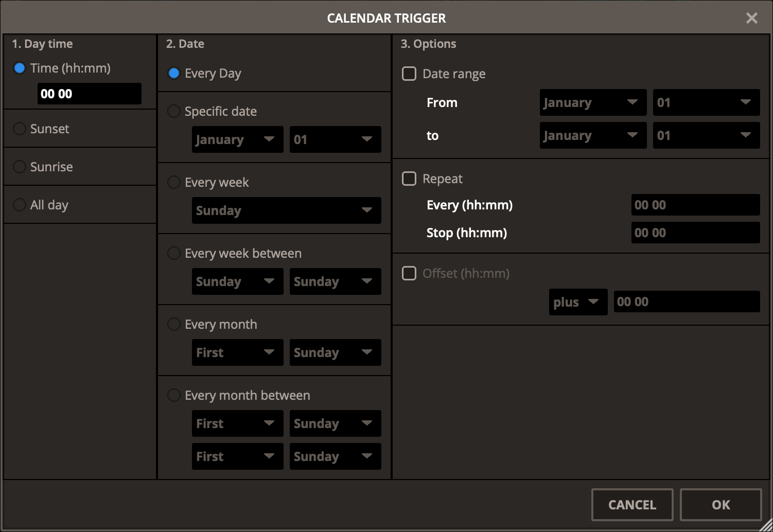Screen dimensions: 773x532
Task: Tick the Offset (hh:mm) checkbox
Action: 409,273
